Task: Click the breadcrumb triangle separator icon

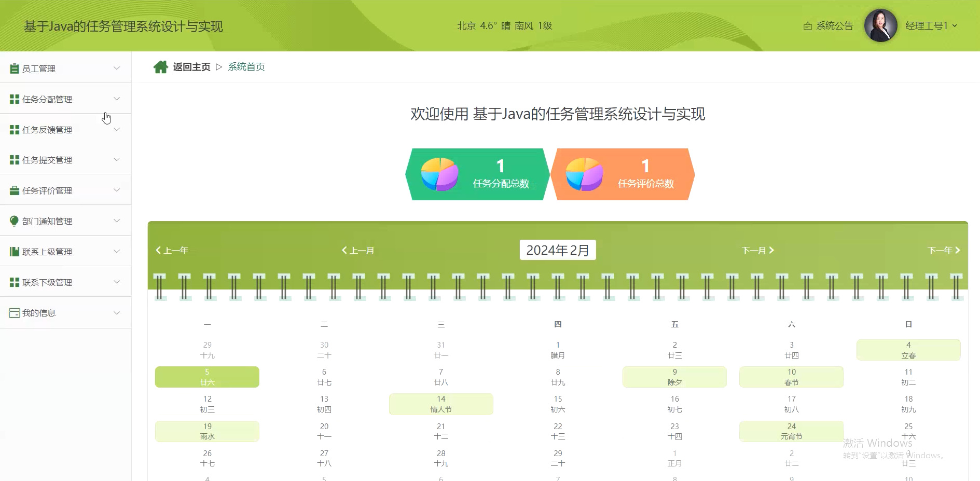Action: [x=219, y=67]
